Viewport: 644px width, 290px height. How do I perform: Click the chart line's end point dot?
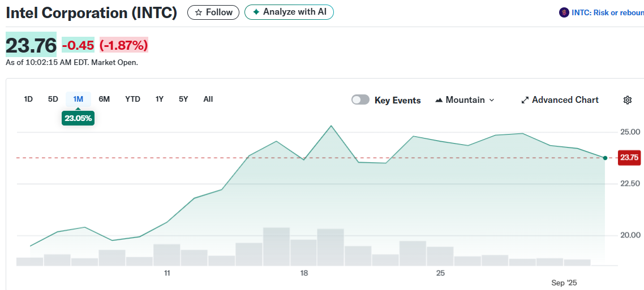[605, 158]
